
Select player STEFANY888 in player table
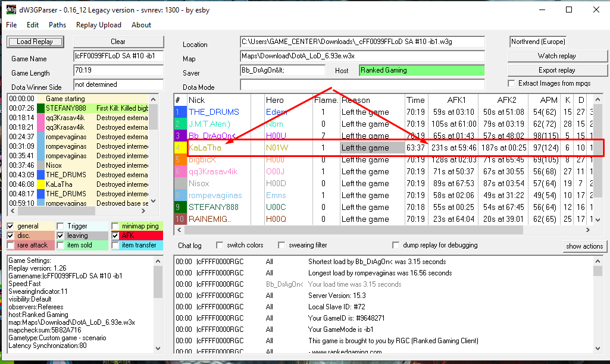pos(214,207)
